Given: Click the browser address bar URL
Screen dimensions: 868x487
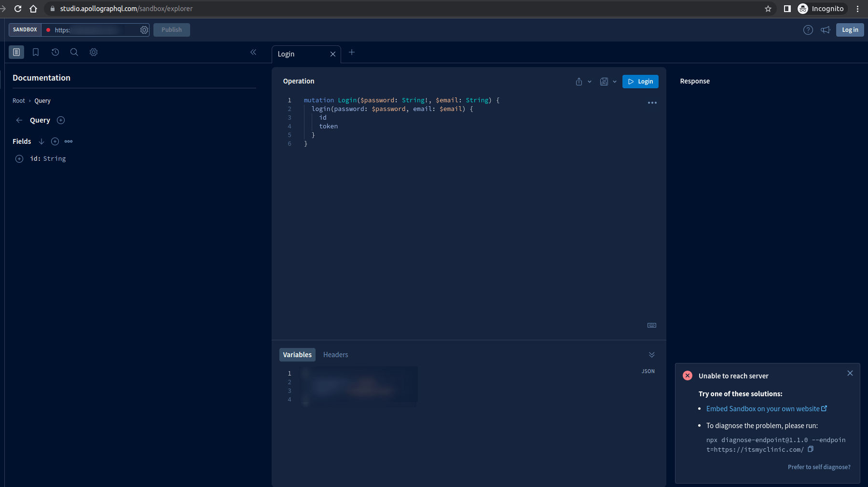Looking at the screenshot, I should pyautogui.click(x=126, y=9).
